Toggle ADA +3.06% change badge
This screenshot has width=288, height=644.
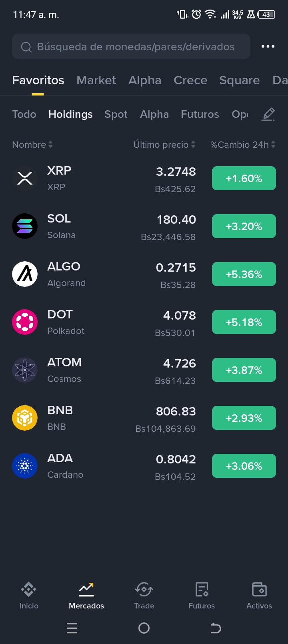click(244, 466)
